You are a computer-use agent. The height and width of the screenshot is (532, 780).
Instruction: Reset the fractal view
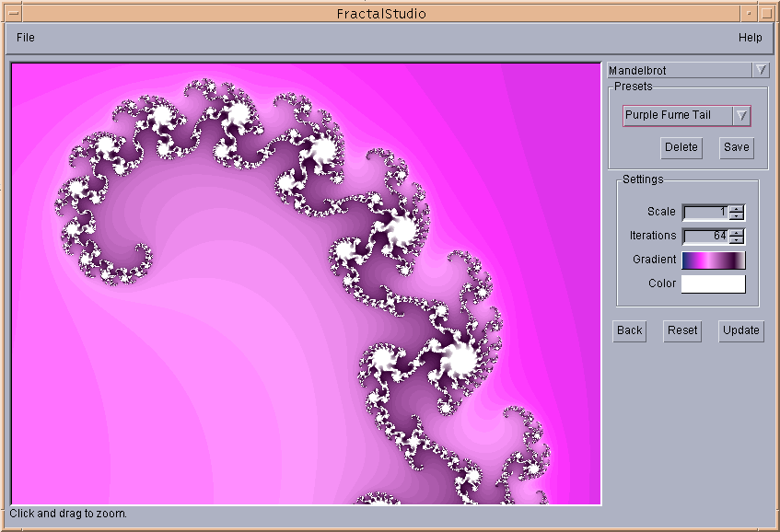(x=682, y=330)
